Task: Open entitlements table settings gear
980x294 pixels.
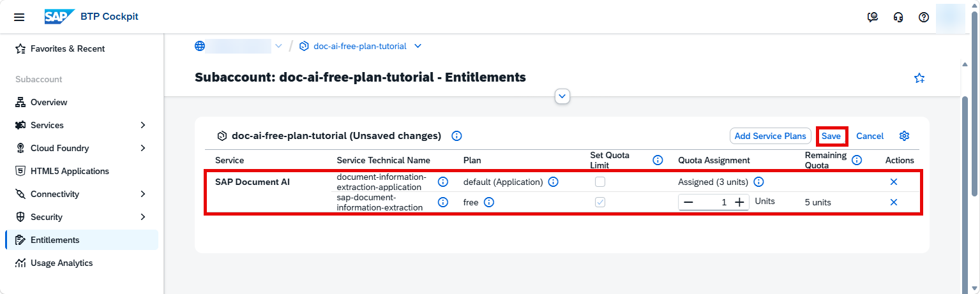Action: (x=904, y=136)
